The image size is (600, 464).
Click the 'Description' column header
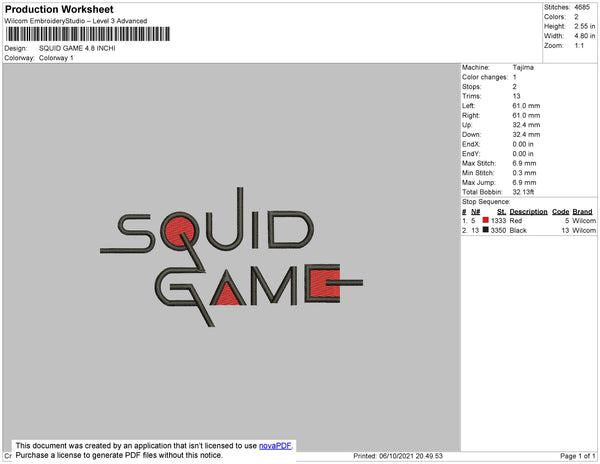click(x=528, y=212)
